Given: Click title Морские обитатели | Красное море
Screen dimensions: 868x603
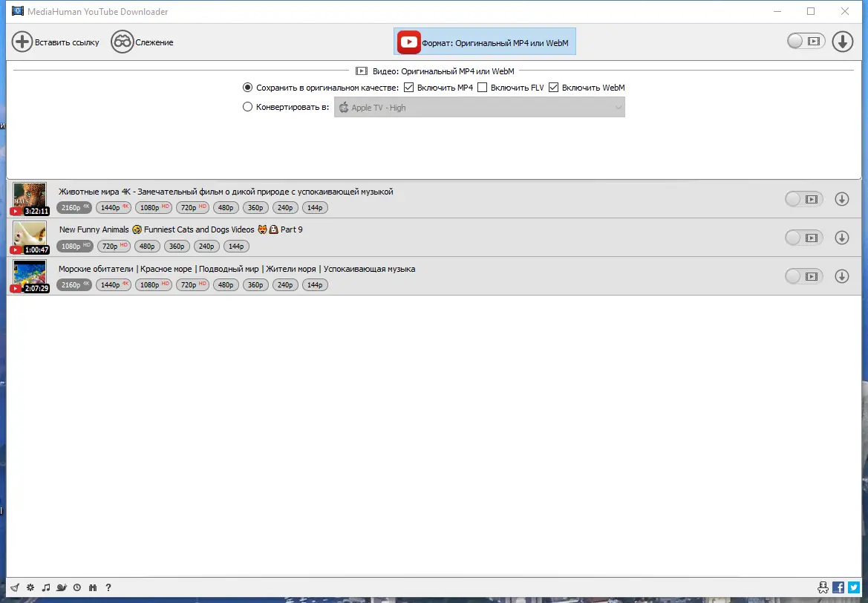Looking at the screenshot, I should coord(237,269).
